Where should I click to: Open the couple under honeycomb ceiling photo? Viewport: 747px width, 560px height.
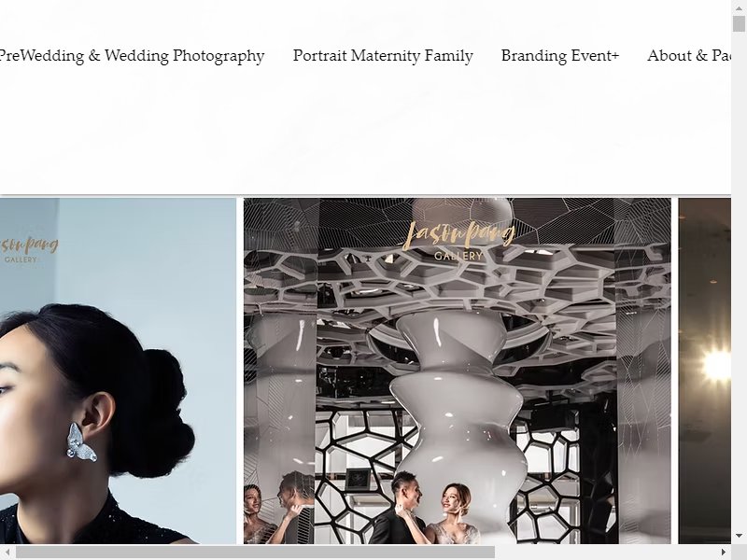coord(457,371)
